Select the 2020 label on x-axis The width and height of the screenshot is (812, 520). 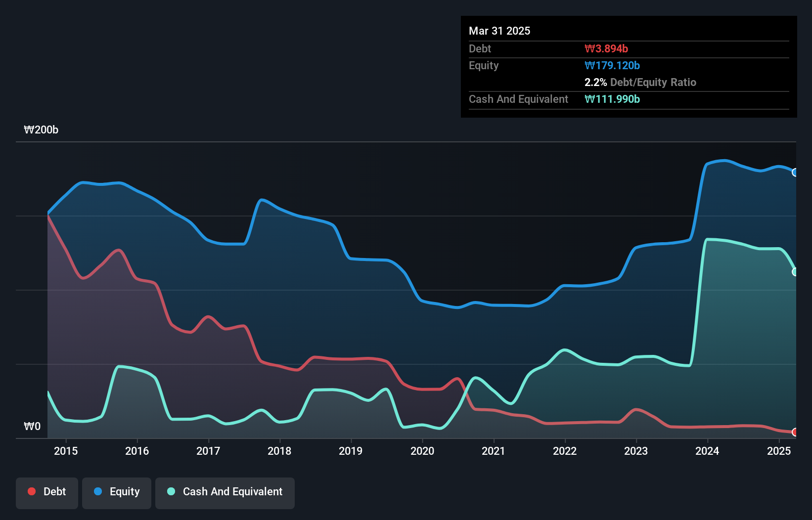422,451
